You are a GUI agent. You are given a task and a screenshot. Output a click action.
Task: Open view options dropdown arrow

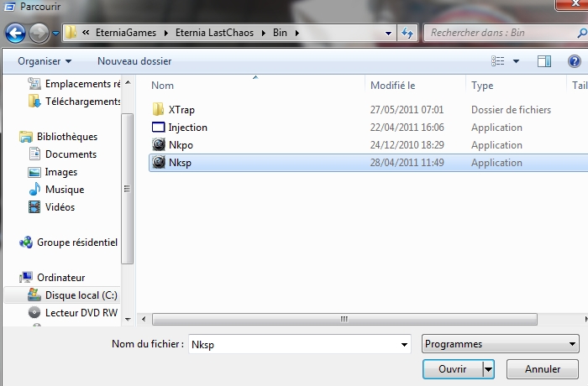[516, 61]
